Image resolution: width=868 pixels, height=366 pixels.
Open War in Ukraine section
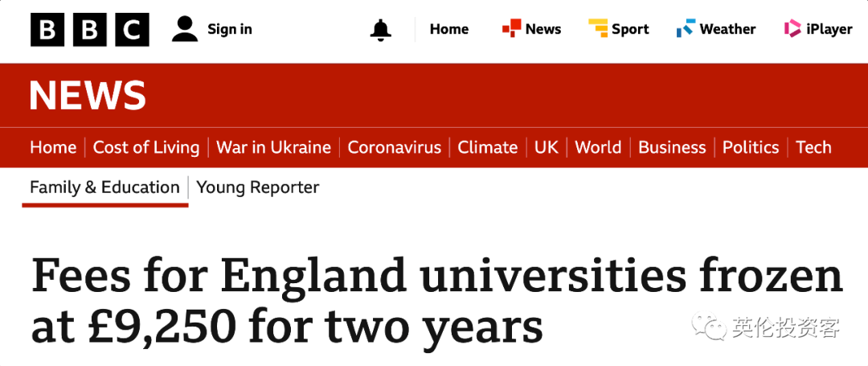(273, 147)
